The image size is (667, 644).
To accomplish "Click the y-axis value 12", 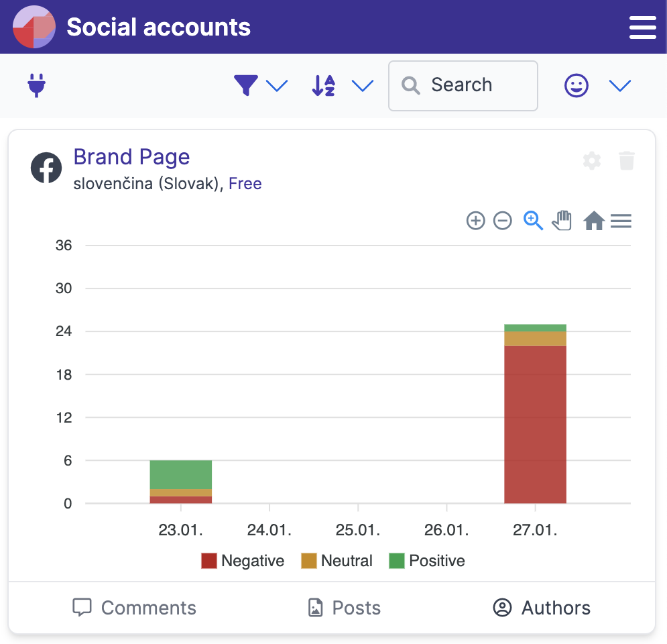I will point(64,417).
